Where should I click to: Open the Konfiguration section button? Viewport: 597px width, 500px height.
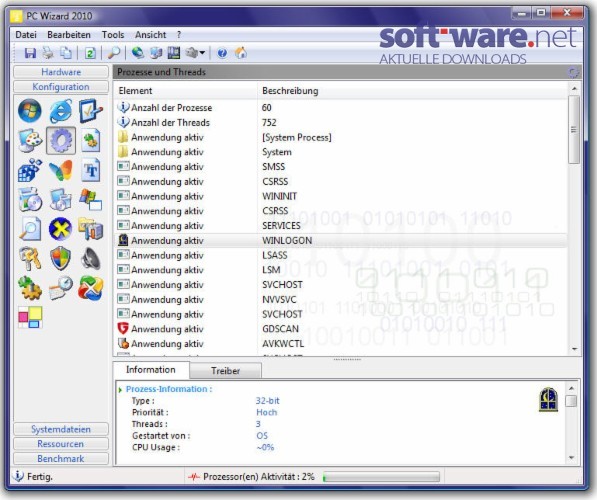(61, 86)
